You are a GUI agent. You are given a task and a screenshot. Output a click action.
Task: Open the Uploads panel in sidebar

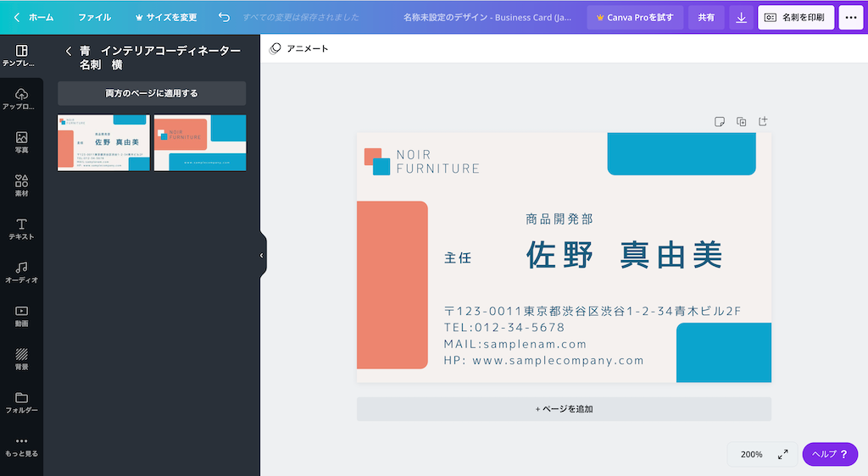pyautogui.click(x=21, y=99)
